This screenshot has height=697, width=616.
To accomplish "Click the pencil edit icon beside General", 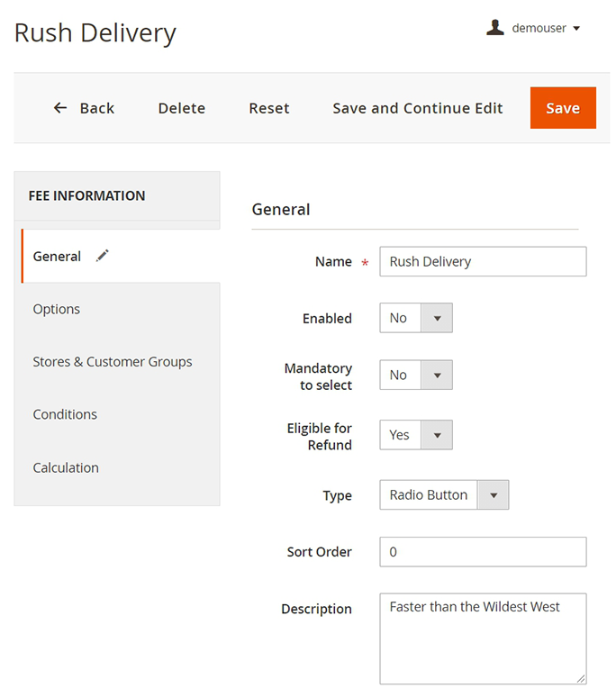I will point(102,257).
